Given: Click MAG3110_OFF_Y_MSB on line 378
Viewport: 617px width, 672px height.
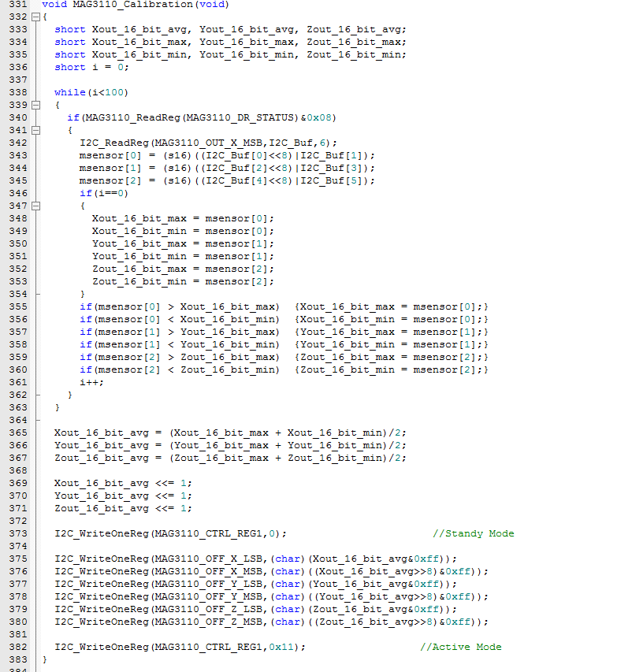Looking at the screenshot, I should click(208, 596).
